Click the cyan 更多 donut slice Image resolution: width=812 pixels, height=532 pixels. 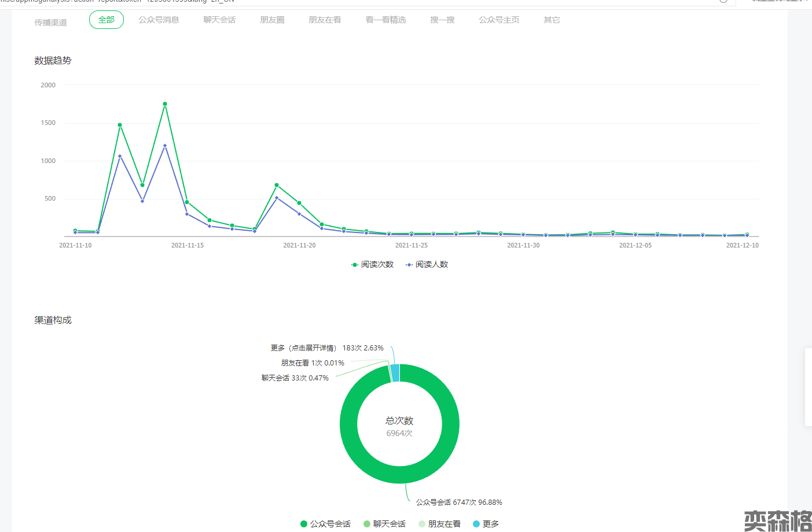click(395, 373)
